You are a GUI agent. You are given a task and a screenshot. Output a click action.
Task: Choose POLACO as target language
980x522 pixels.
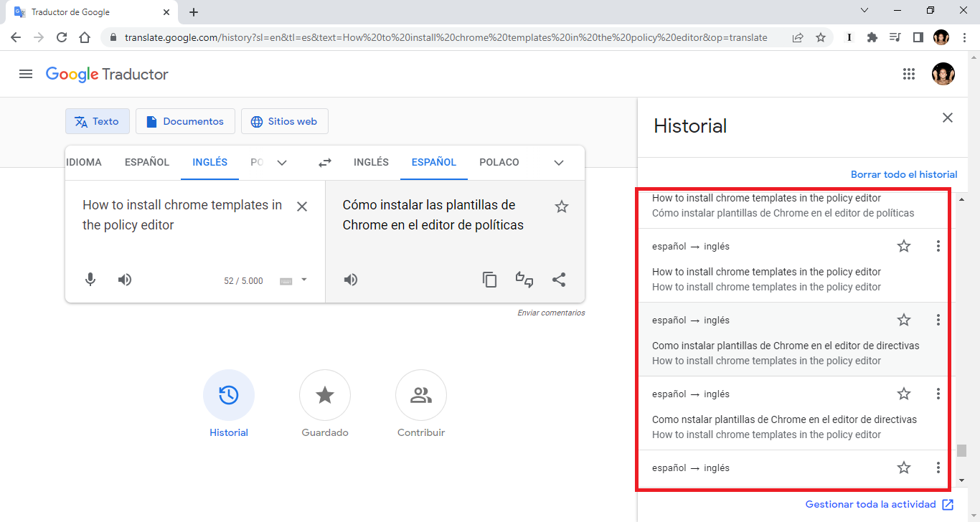point(499,162)
